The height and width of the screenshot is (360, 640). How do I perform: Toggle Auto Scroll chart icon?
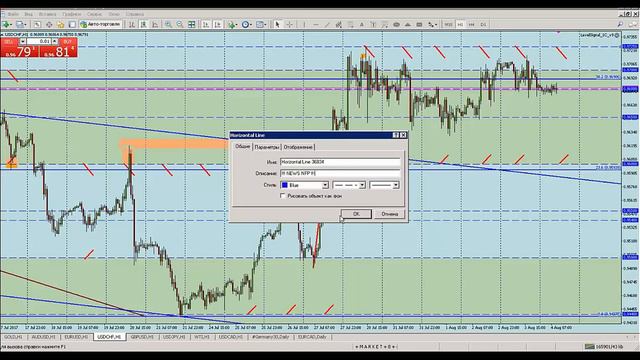(206, 24)
